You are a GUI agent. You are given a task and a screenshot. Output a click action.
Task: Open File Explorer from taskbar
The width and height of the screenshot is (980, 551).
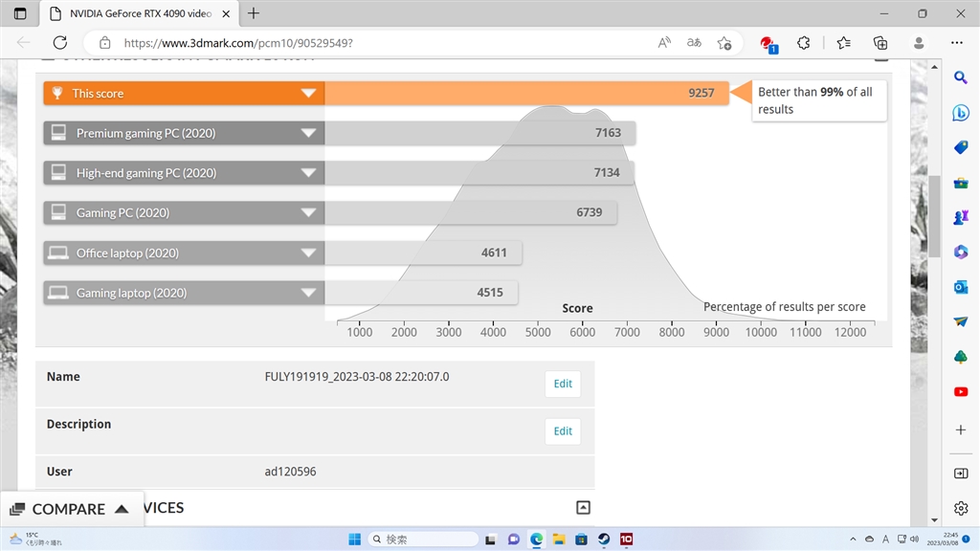click(559, 540)
